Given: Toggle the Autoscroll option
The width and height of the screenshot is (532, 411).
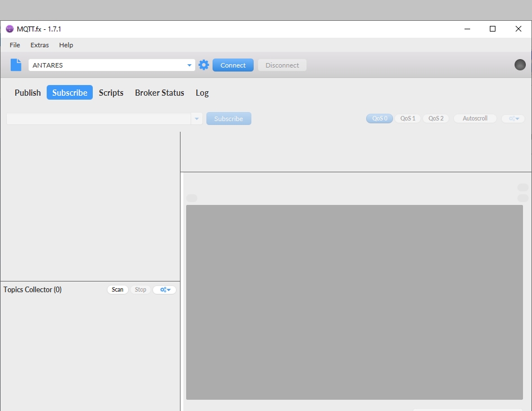Looking at the screenshot, I should [x=475, y=119].
